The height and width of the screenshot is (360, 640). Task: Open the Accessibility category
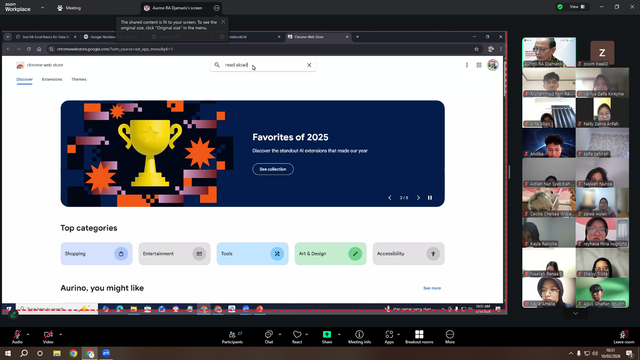[x=408, y=253]
